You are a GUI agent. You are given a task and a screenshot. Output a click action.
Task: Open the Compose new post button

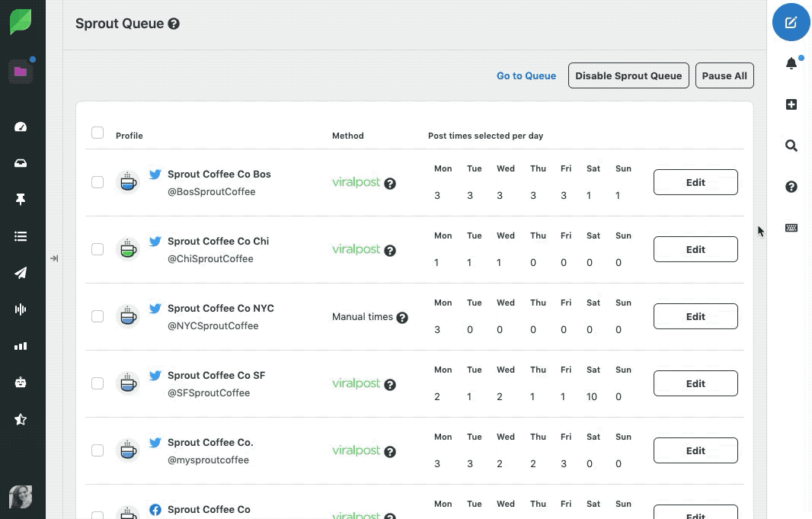(x=791, y=22)
